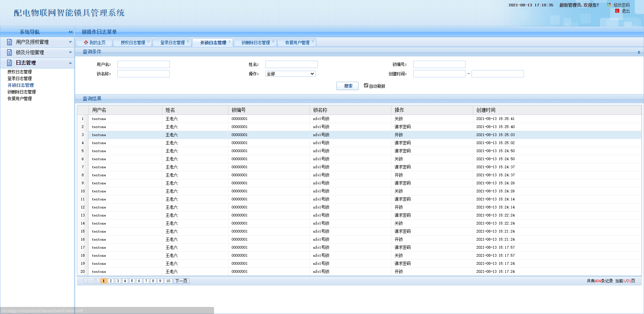The width and height of the screenshot is (644, 314).
Task: Select the 开锁日志管理 tab
Action: click(213, 43)
